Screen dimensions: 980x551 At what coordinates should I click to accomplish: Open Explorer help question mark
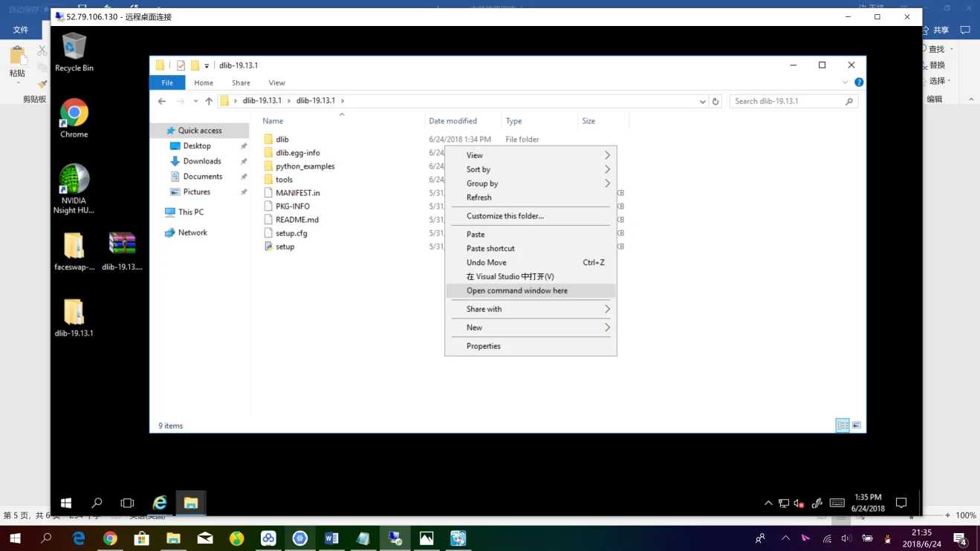859,82
